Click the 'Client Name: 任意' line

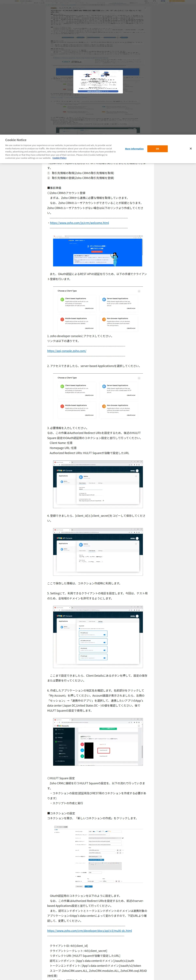61,443
